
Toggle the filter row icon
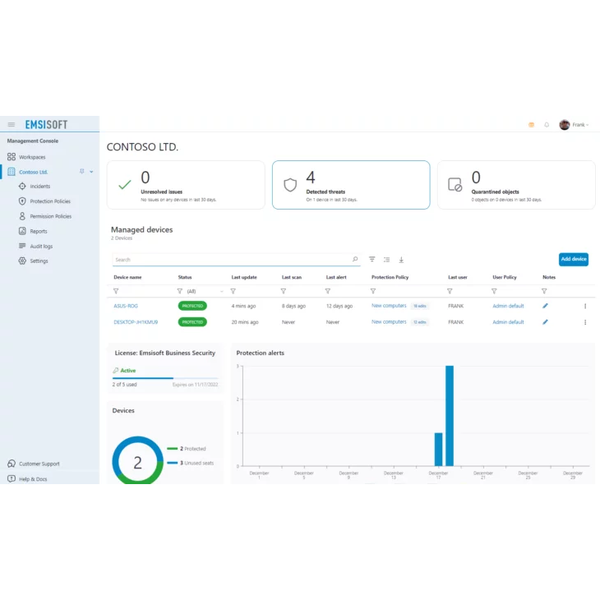click(x=372, y=259)
